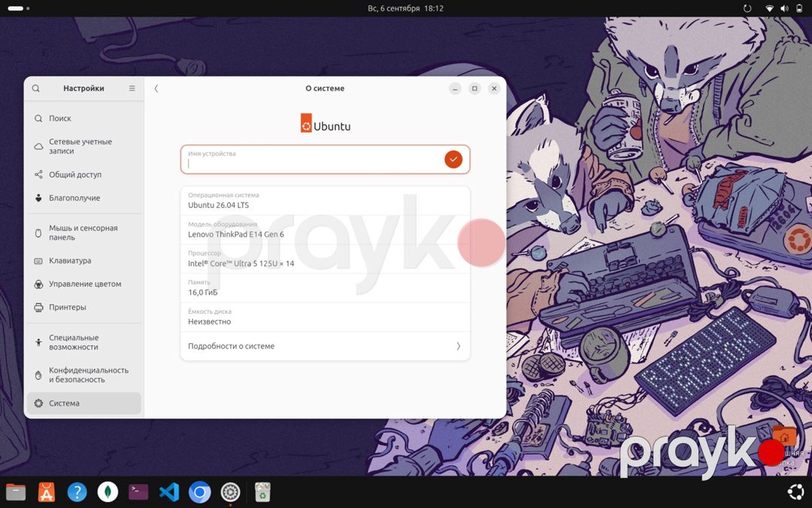
Task: Open Конфиденциальность и безопасность section
Action: [84, 375]
